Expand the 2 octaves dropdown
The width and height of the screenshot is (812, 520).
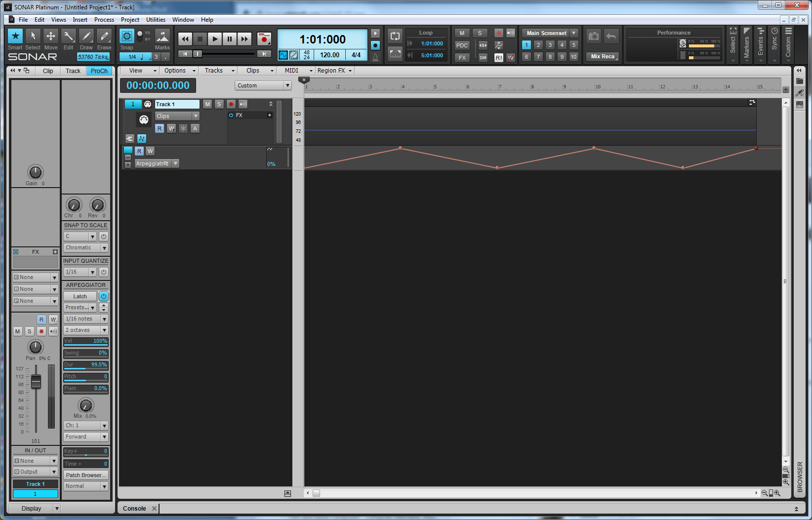click(85, 330)
